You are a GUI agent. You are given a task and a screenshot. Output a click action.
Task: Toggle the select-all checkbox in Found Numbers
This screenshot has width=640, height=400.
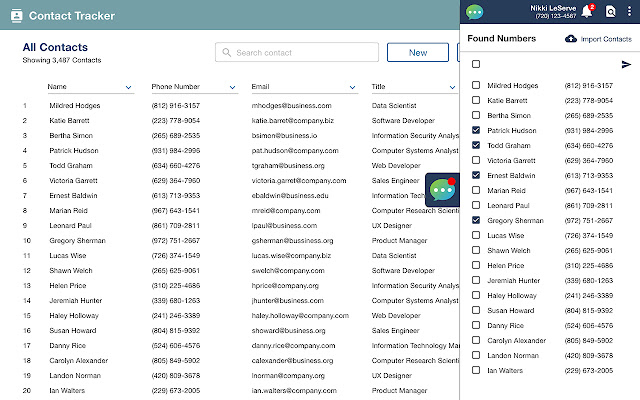click(476, 64)
